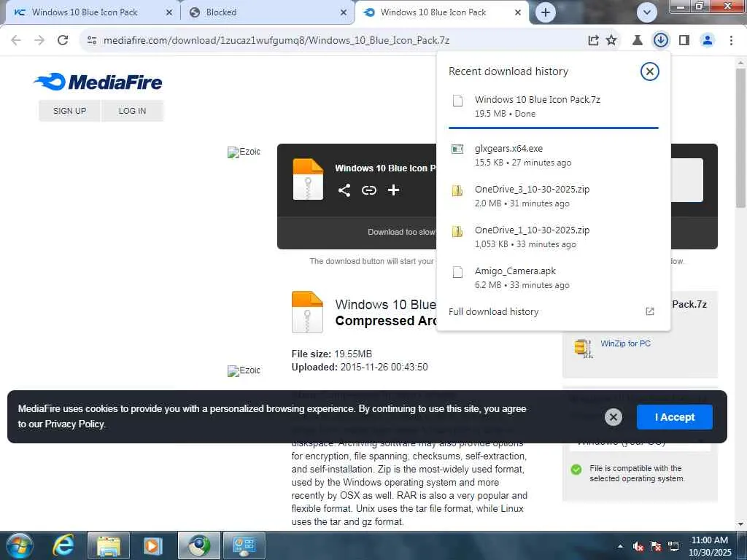Open the tab search dropdown arrow
This screenshot has width=747, height=560.
pyautogui.click(x=647, y=12)
